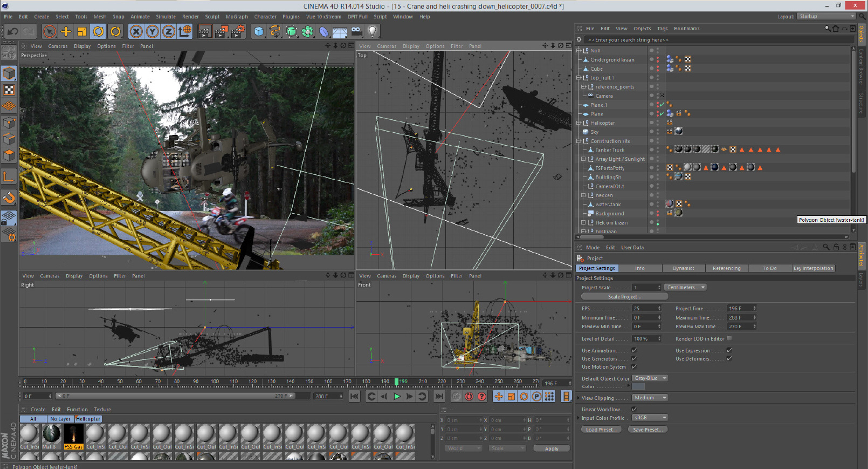
Task: Toggle the Linear Workflow checkbox
Action: pos(634,409)
